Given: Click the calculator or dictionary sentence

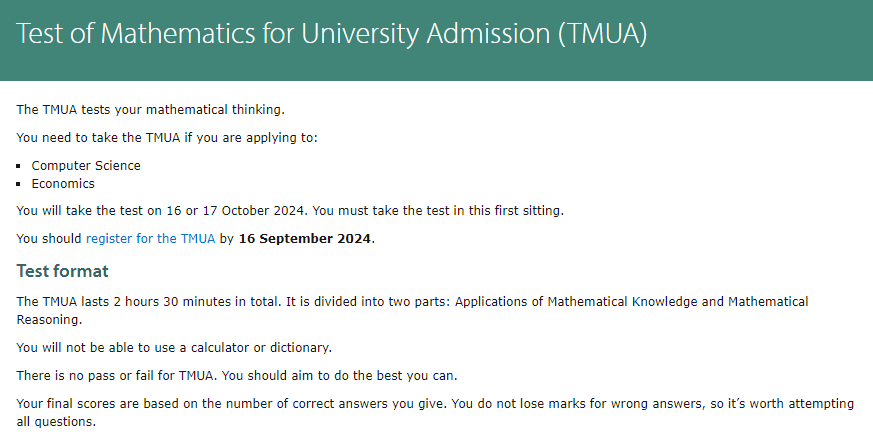Looking at the screenshot, I should [x=174, y=348].
